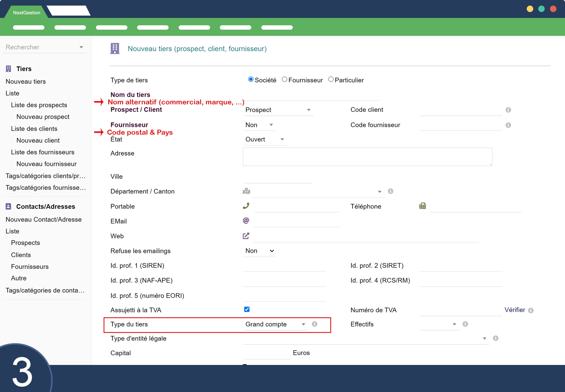
Task: Select the Fournisseur radio button
Action: click(284, 79)
